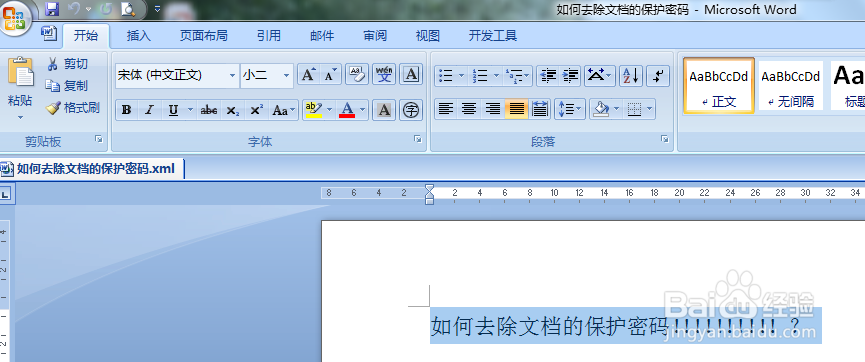Align text right
The image size is (865, 362).
pyautogui.click(x=493, y=109)
